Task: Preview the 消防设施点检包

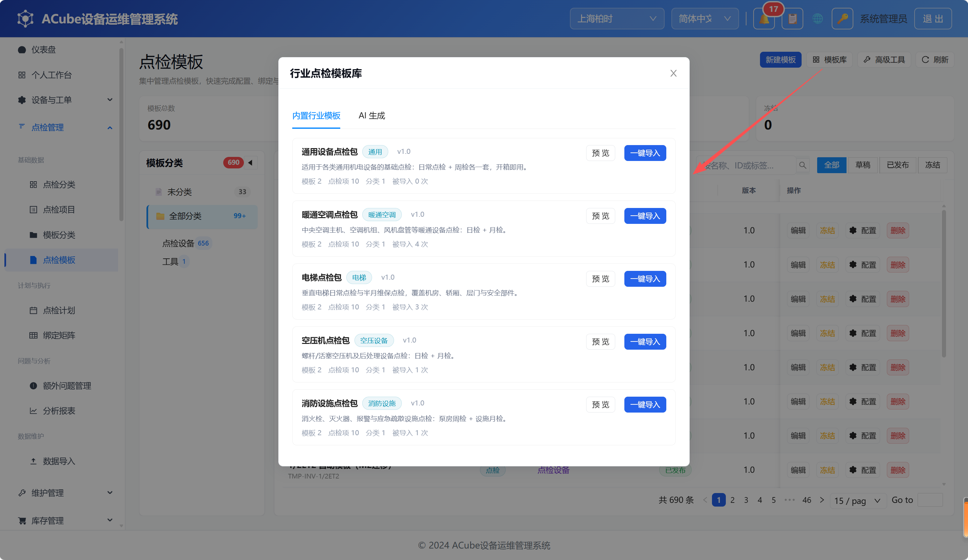Action: pyautogui.click(x=600, y=404)
